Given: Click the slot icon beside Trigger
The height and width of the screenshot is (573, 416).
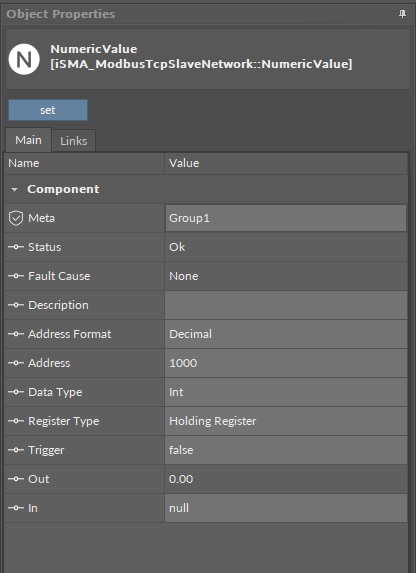Looking at the screenshot, I should click(x=16, y=450).
